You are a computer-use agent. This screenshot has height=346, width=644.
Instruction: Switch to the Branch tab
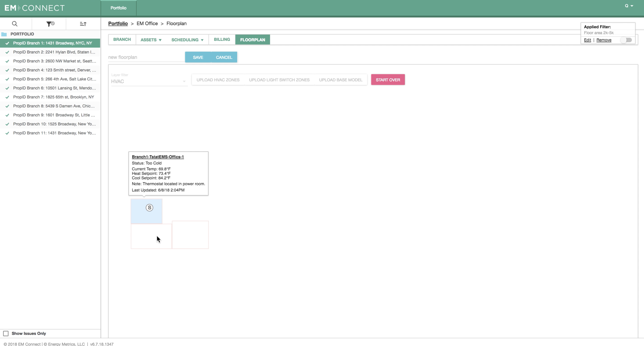click(122, 39)
